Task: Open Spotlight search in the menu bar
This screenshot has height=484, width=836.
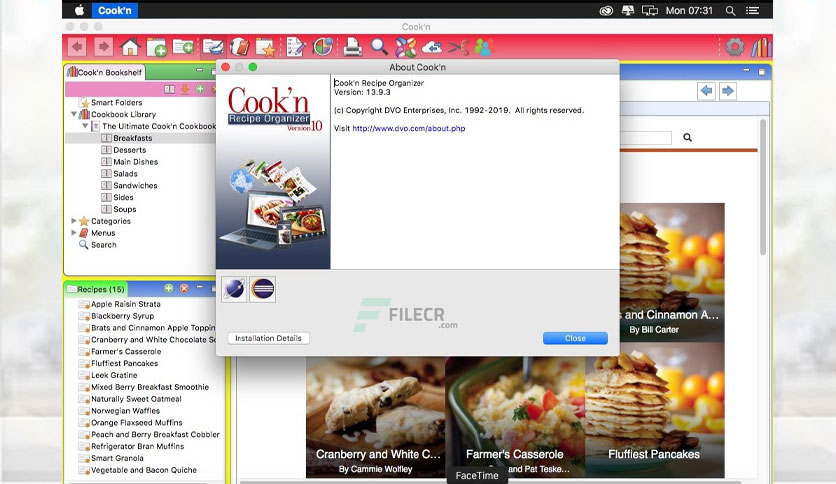Action: (x=730, y=10)
